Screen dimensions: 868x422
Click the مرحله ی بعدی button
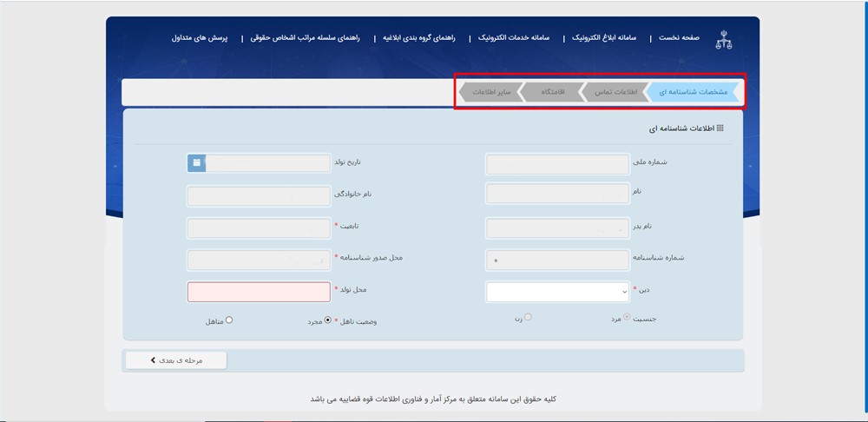click(176, 360)
